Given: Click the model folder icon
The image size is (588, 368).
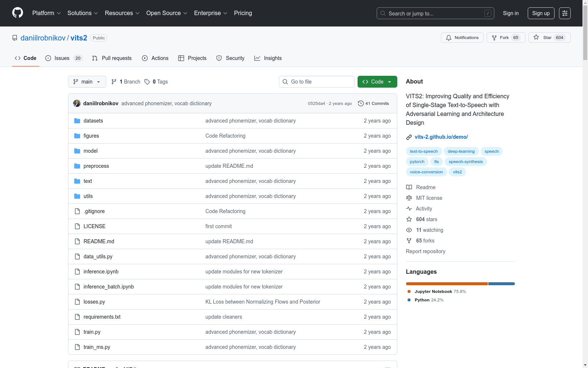Looking at the screenshot, I should pos(77,151).
